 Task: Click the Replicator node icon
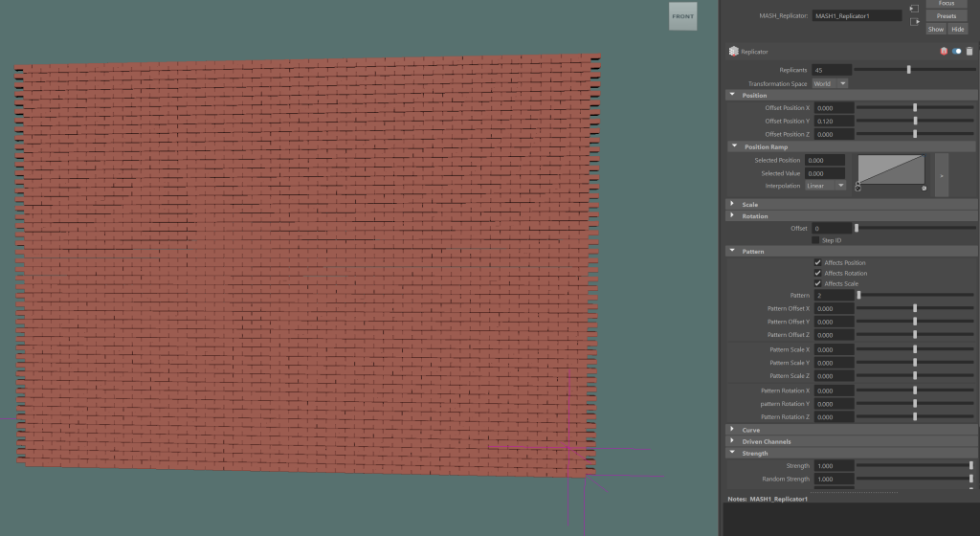pos(733,52)
